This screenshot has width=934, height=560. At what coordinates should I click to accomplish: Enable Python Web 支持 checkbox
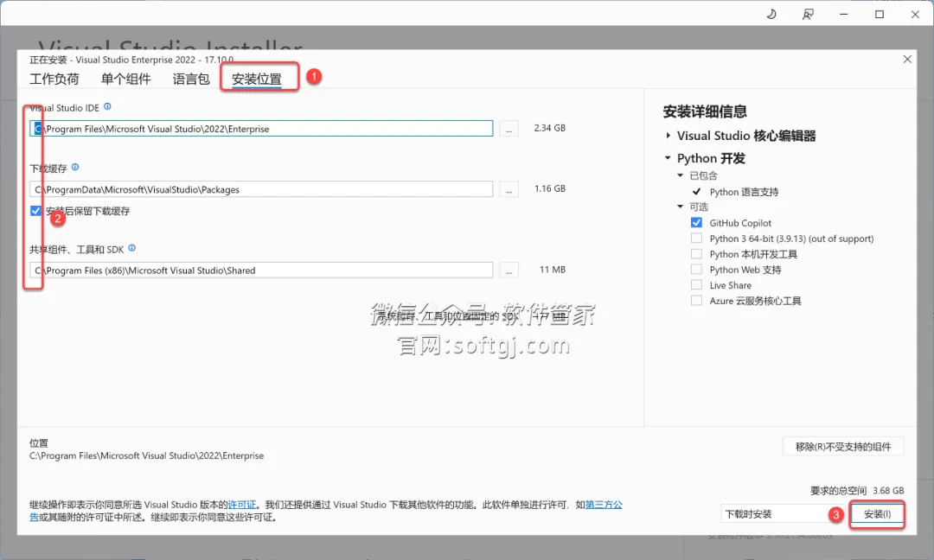click(x=696, y=269)
